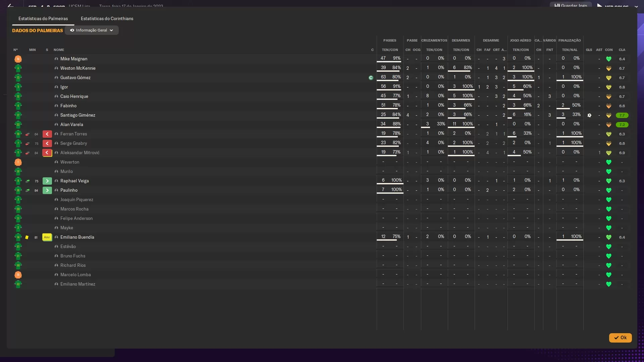Open Mike Maignan's player profile

[74, 59]
